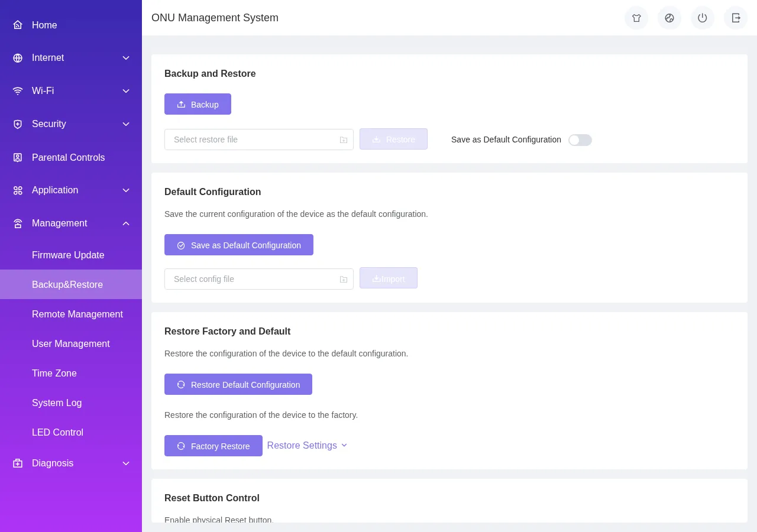This screenshot has height=532, width=757.
Task: Open the Firmware Update page
Action: (71, 255)
